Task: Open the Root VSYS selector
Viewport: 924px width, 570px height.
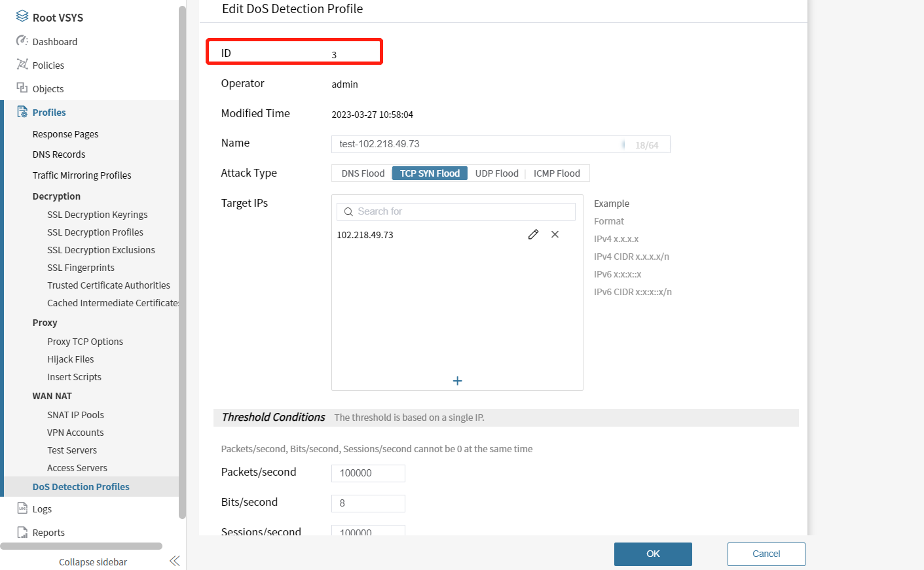Action: pos(58,18)
